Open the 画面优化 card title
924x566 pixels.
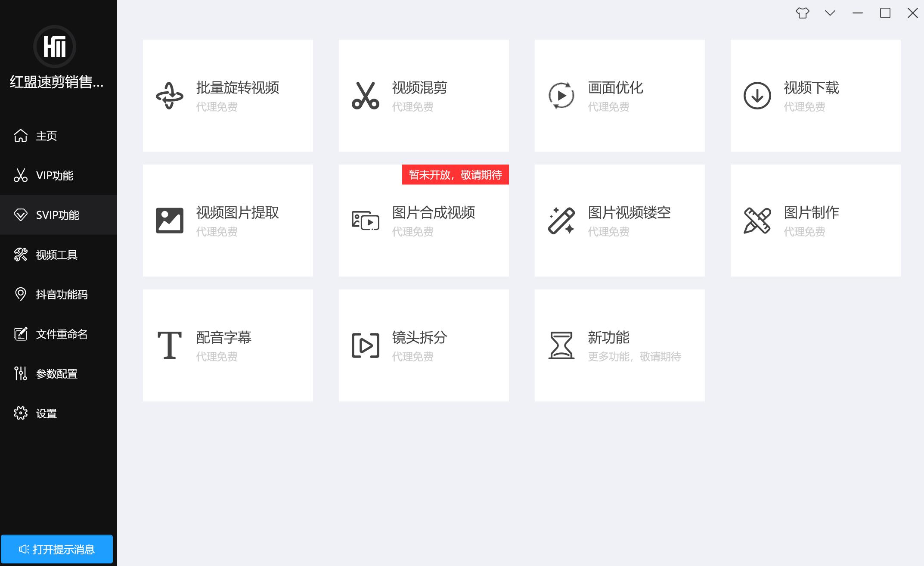tap(616, 87)
